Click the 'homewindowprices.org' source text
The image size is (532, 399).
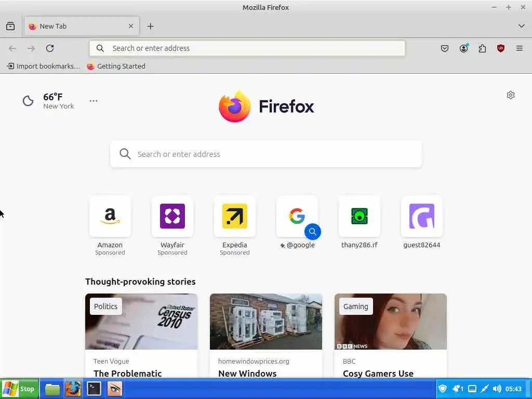pyautogui.click(x=254, y=362)
